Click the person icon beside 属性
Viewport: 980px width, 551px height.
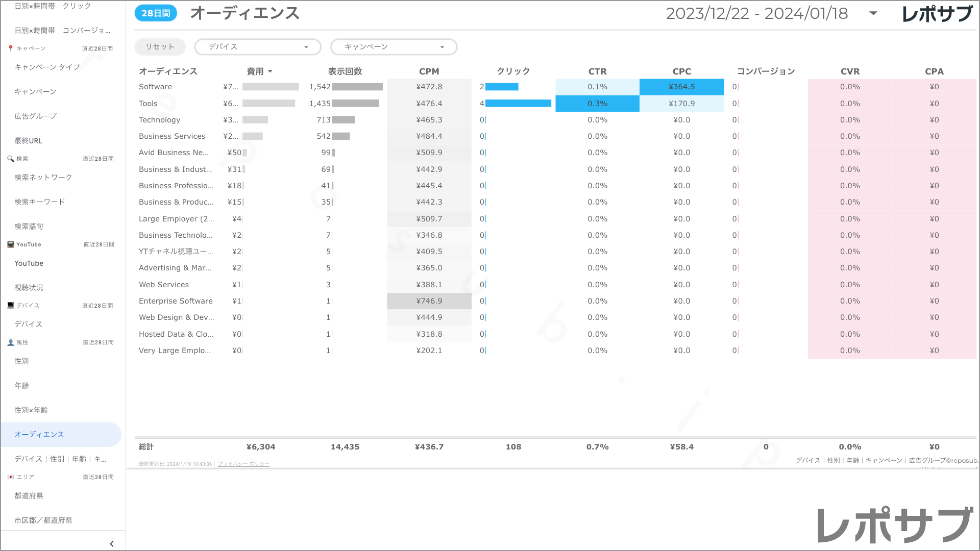click(11, 342)
